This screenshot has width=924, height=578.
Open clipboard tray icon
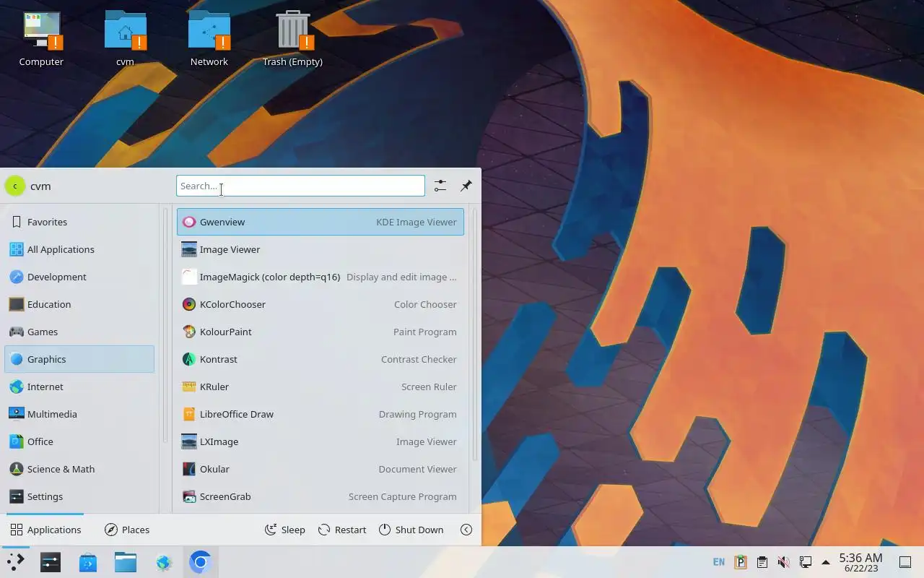point(762,562)
